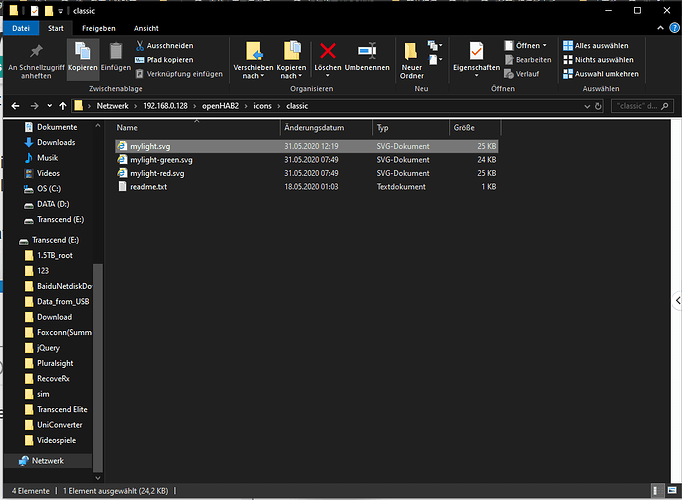This screenshot has width=682, height=500.
Task: Refresh the folder view in address bar
Action: coord(598,106)
